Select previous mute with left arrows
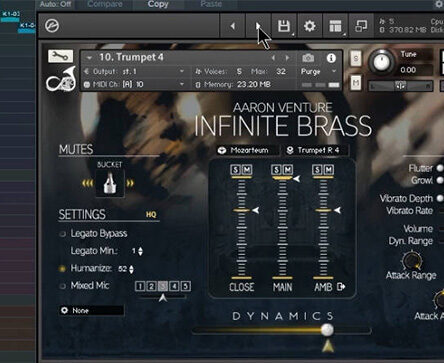Viewport: 444px width, 363px height. (x=87, y=183)
